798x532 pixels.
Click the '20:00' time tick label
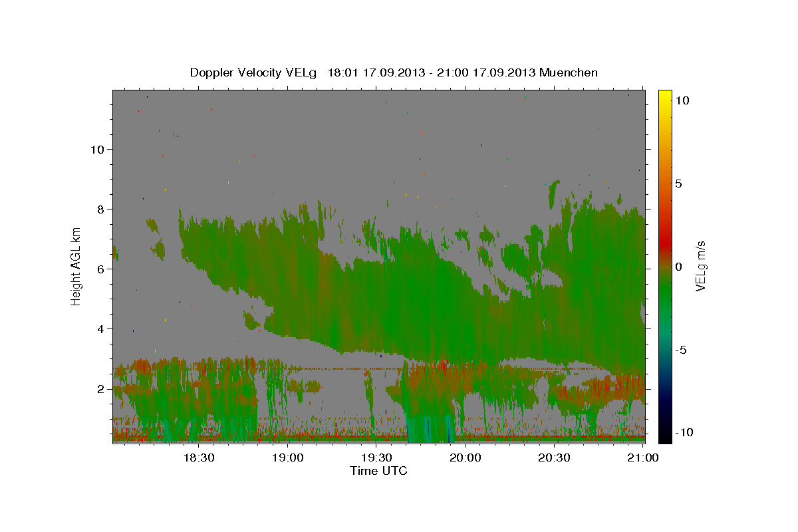(465, 458)
